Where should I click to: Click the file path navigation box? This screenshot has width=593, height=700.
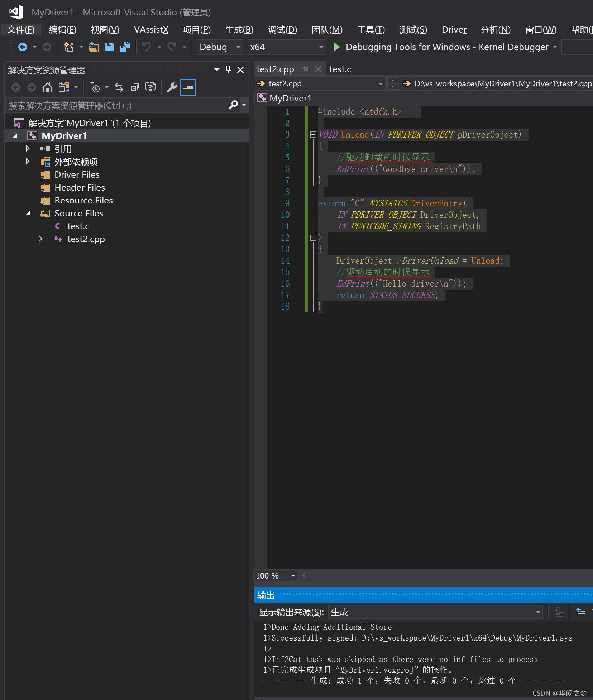(496, 84)
